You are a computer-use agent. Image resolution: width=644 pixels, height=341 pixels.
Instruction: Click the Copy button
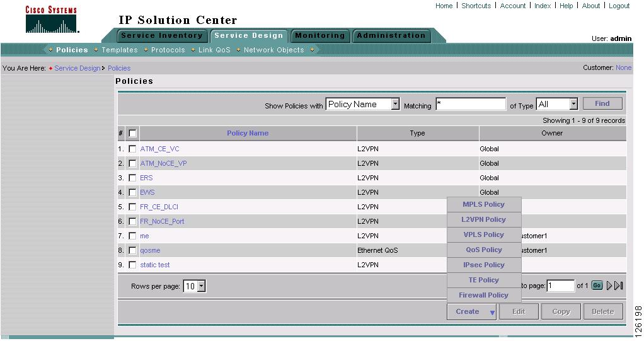pyautogui.click(x=561, y=312)
